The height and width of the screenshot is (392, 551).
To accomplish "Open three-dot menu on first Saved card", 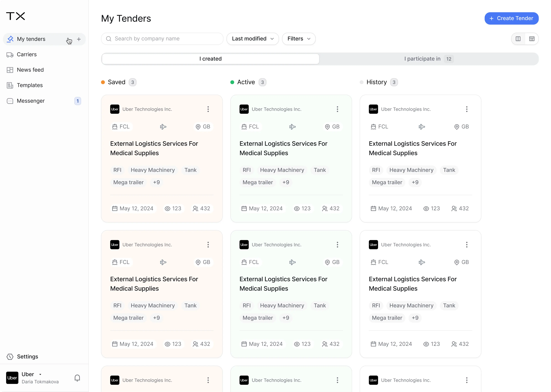I will (x=208, y=109).
